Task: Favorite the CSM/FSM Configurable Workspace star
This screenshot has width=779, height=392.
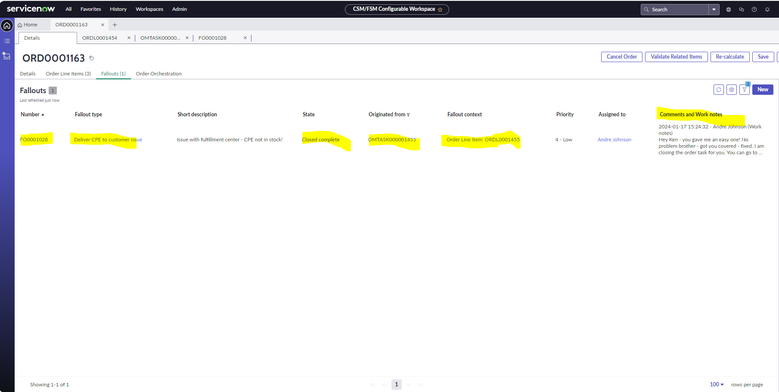Action: click(x=440, y=9)
